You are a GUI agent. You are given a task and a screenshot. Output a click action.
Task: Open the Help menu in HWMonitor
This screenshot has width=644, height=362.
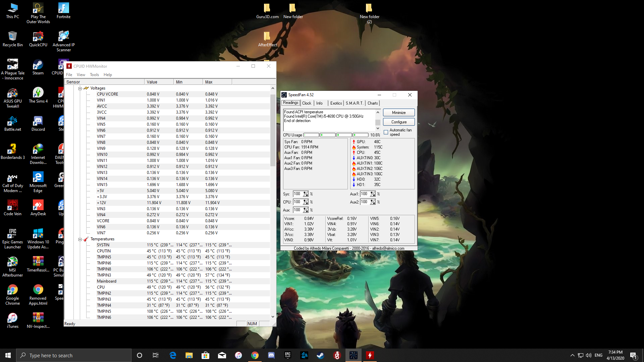pos(108,75)
